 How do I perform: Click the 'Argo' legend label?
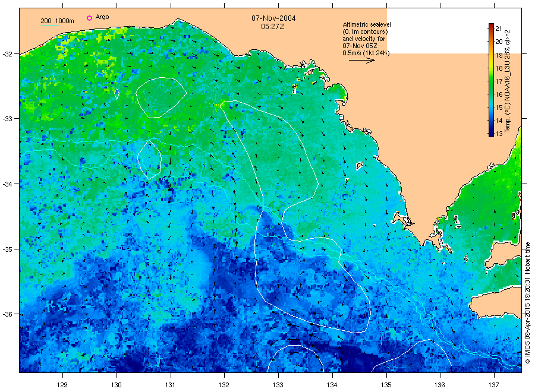tap(102, 17)
